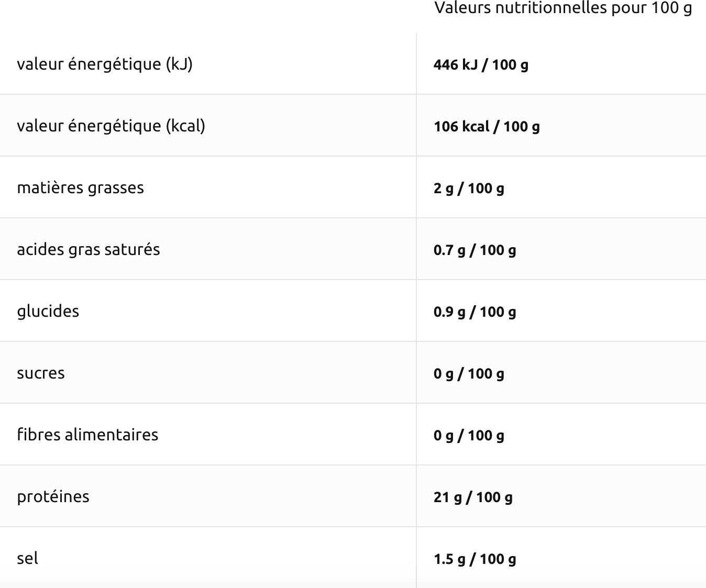Click the '0.7 g / 100 g' value
The width and height of the screenshot is (706, 588).
tap(475, 250)
